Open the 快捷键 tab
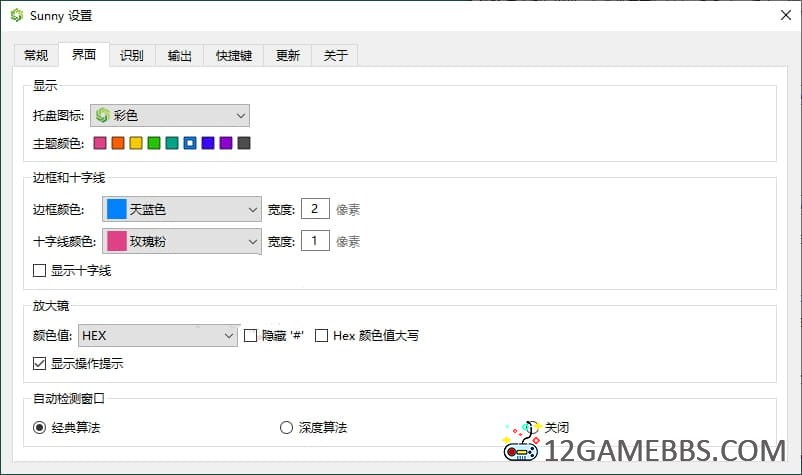The image size is (802, 475). pos(233,55)
